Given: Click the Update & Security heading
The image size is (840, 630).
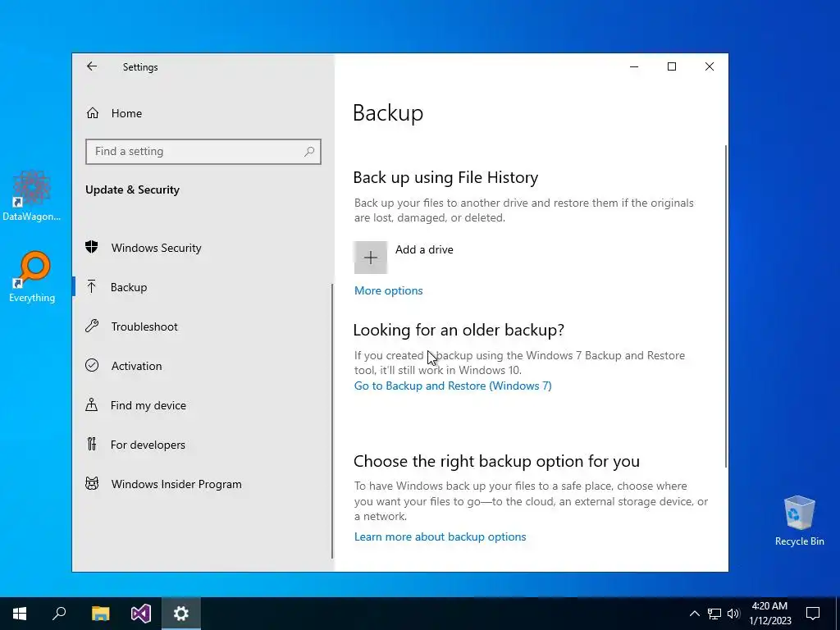Looking at the screenshot, I should pos(132,189).
